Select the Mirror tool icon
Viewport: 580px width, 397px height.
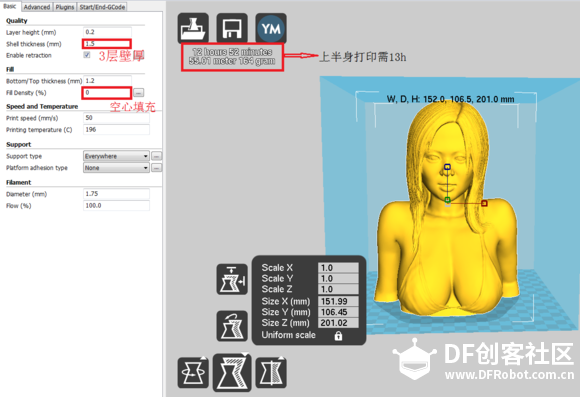click(x=271, y=373)
